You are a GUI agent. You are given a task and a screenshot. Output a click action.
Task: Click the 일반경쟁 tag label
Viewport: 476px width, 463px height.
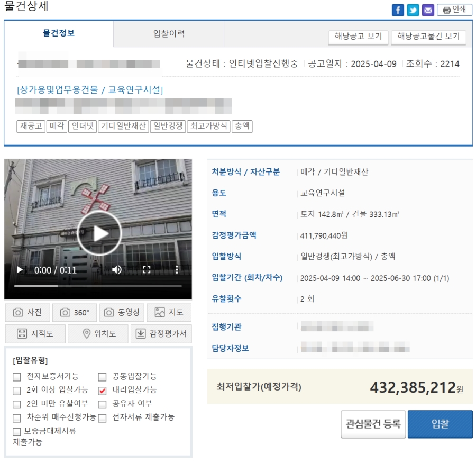(168, 126)
